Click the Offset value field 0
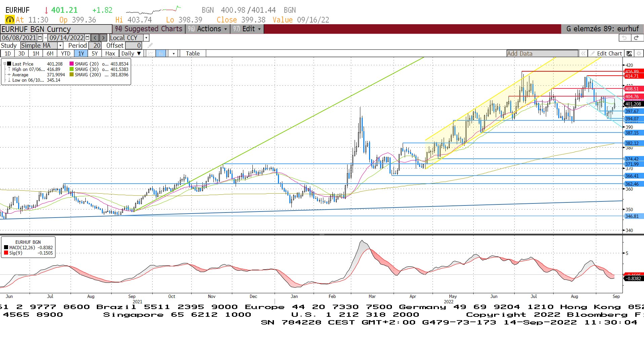The image size is (644, 341). [x=134, y=45]
